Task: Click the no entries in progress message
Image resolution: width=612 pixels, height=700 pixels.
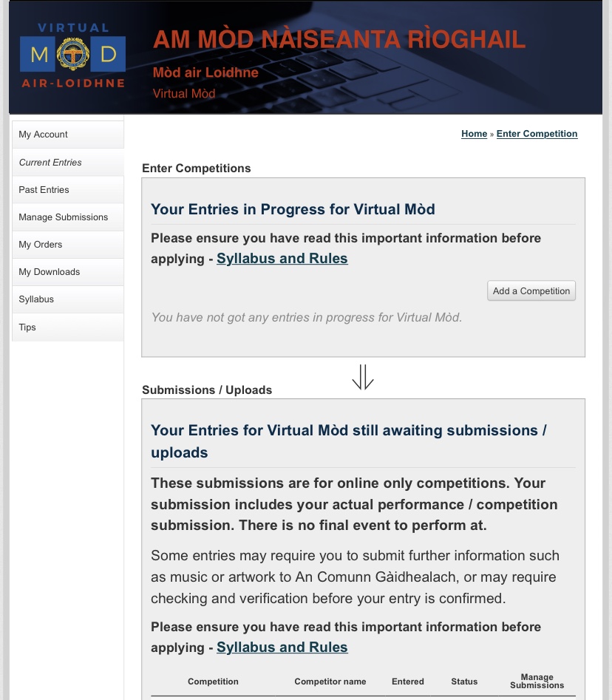Action: 307,317
